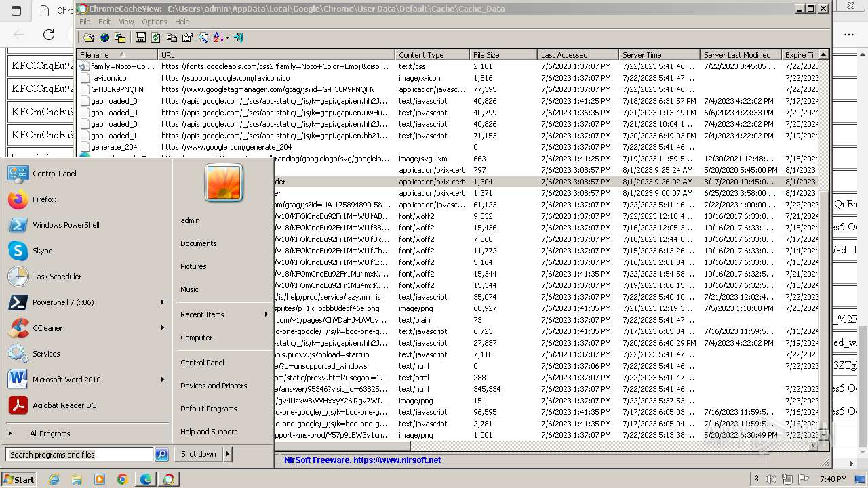This screenshot has height=488, width=868.
Task: Sort by the File Size column header
Action: pyautogui.click(x=503, y=55)
